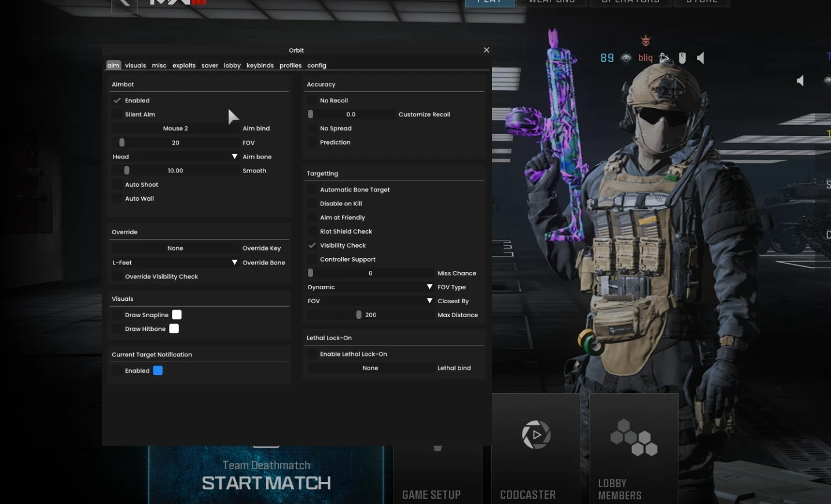Click the Miss Chance slider

click(x=370, y=273)
